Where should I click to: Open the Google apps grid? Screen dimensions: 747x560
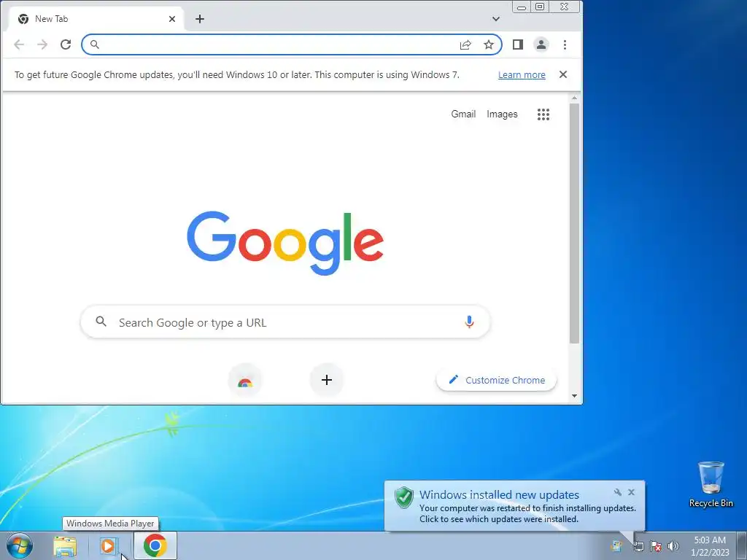pyautogui.click(x=543, y=114)
